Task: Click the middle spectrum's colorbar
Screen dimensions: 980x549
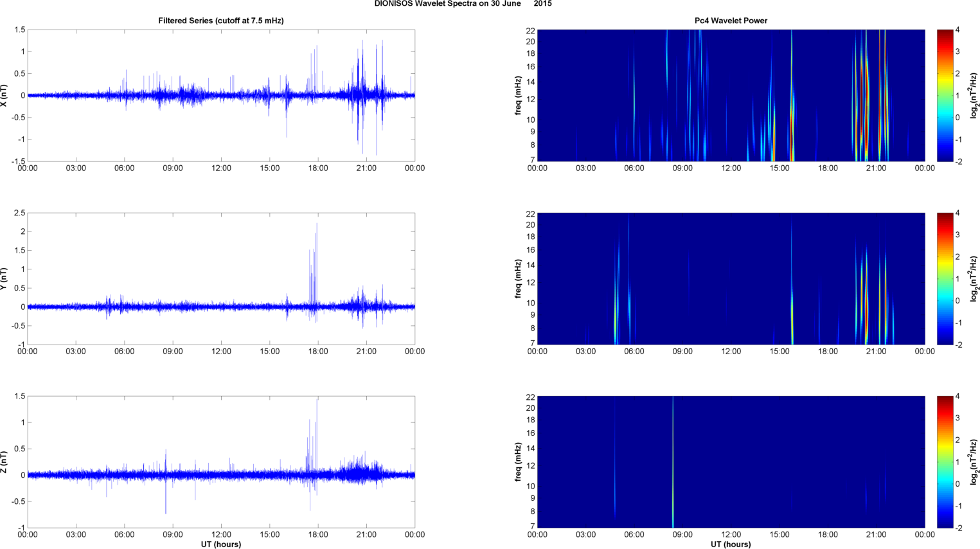Action: 945,278
